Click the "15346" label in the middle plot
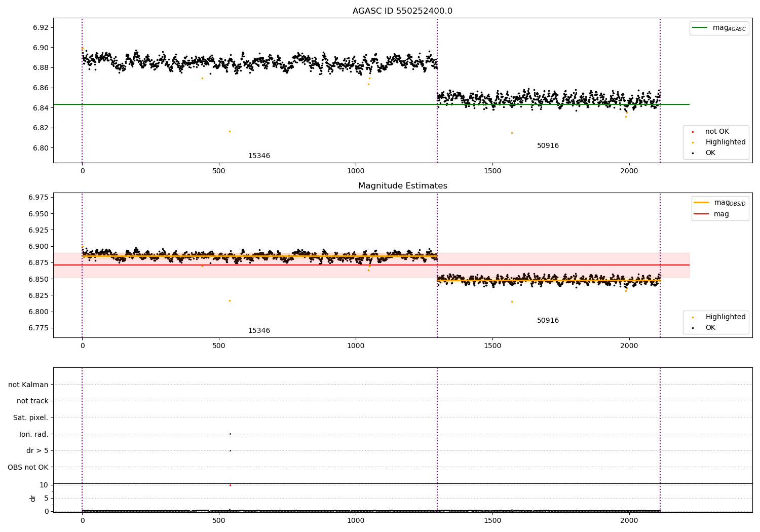The height and width of the screenshot is (532, 760). tap(259, 331)
